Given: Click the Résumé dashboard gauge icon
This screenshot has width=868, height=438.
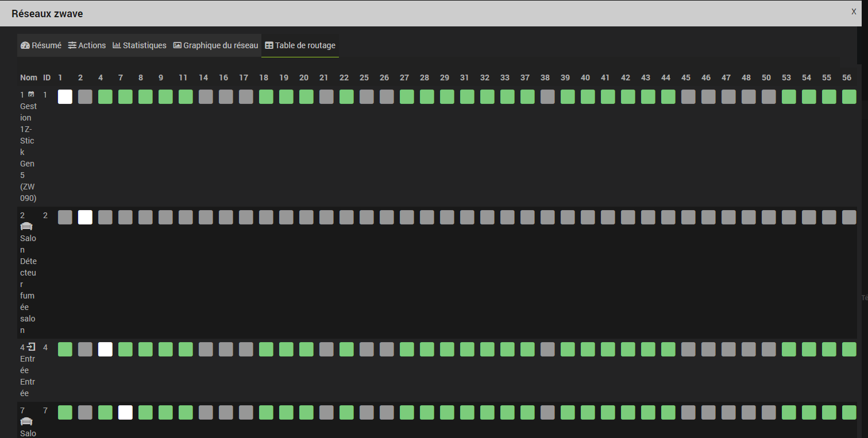Looking at the screenshot, I should tap(25, 45).
